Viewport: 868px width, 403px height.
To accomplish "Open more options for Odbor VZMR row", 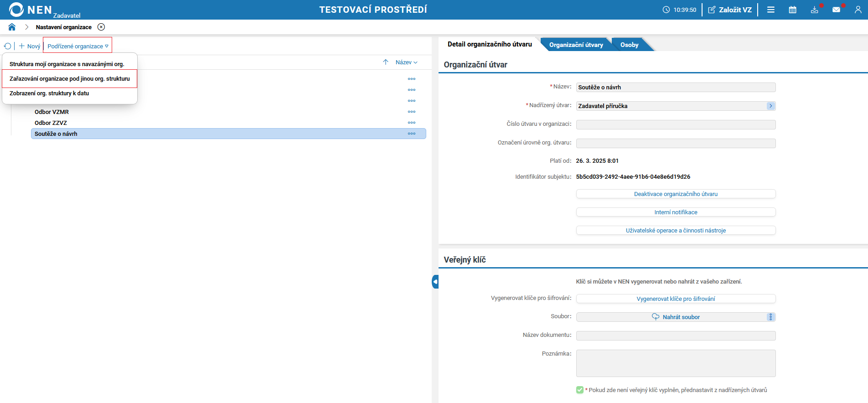I will 412,112.
